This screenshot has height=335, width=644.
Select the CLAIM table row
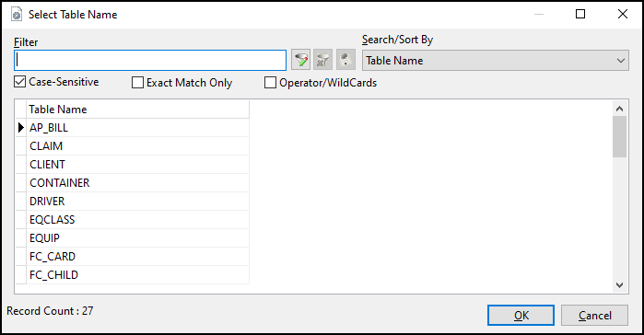[x=137, y=146]
